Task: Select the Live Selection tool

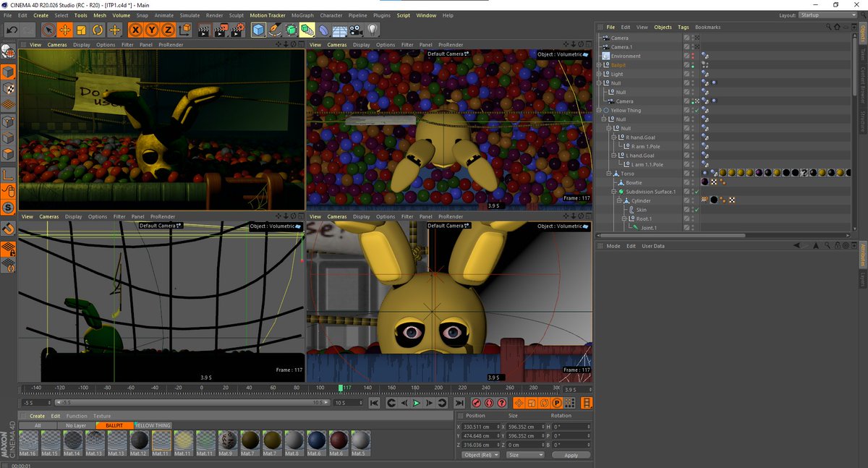Action: click(x=48, y=30)
